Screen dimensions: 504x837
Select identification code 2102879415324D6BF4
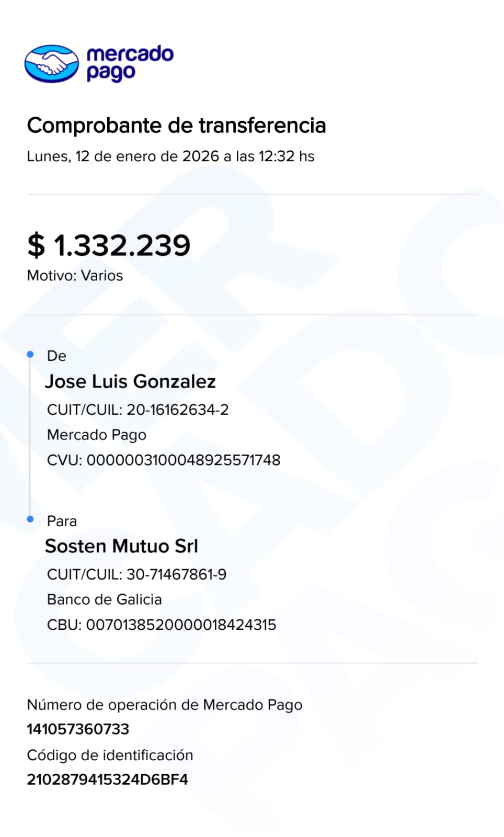coord(107,779)
